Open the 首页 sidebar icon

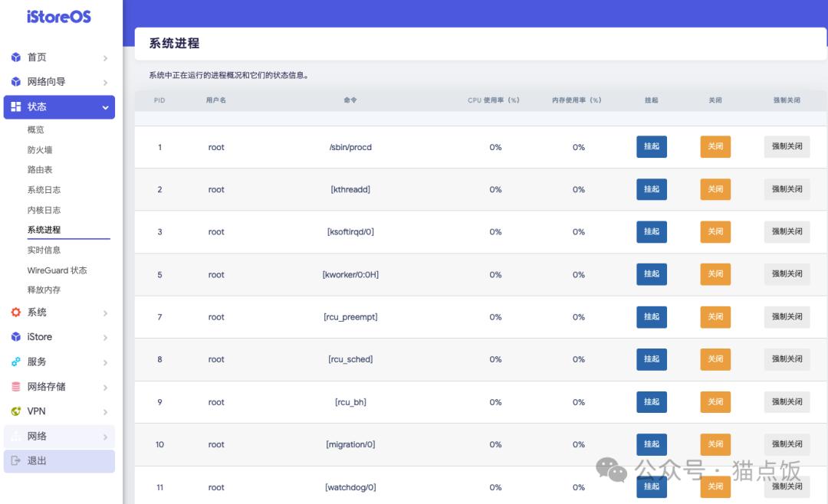click(x=17, y=57)
